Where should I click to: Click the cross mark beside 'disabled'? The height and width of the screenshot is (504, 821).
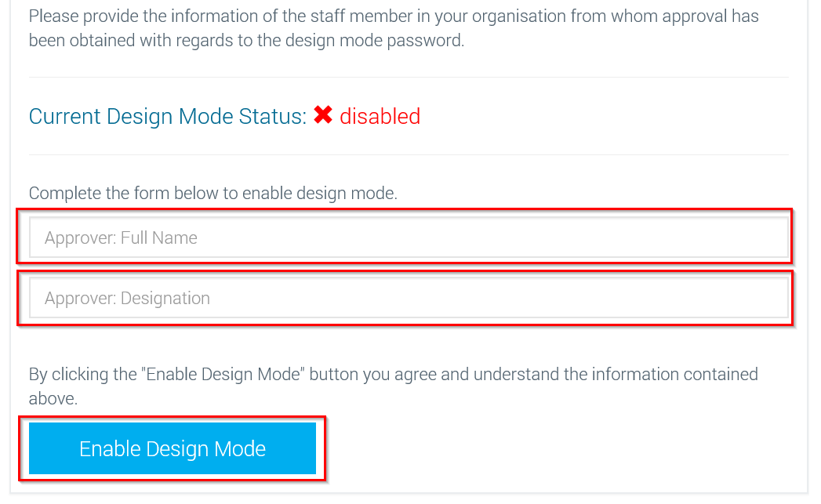tap(323, 114)
